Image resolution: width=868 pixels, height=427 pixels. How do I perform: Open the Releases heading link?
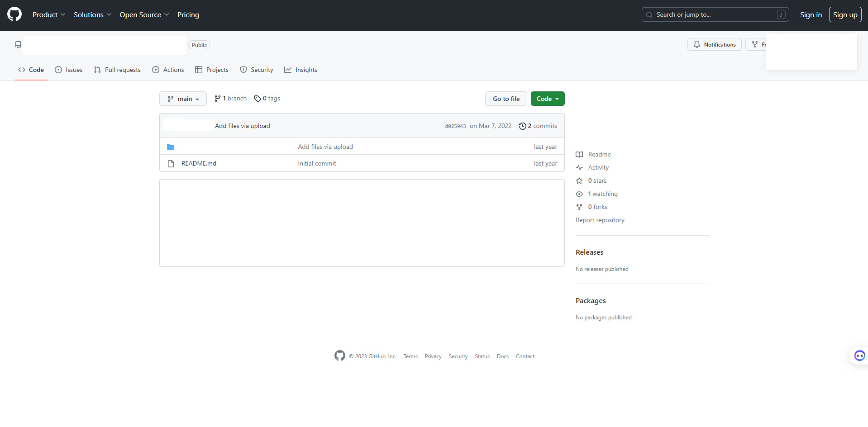click(589, 252)
